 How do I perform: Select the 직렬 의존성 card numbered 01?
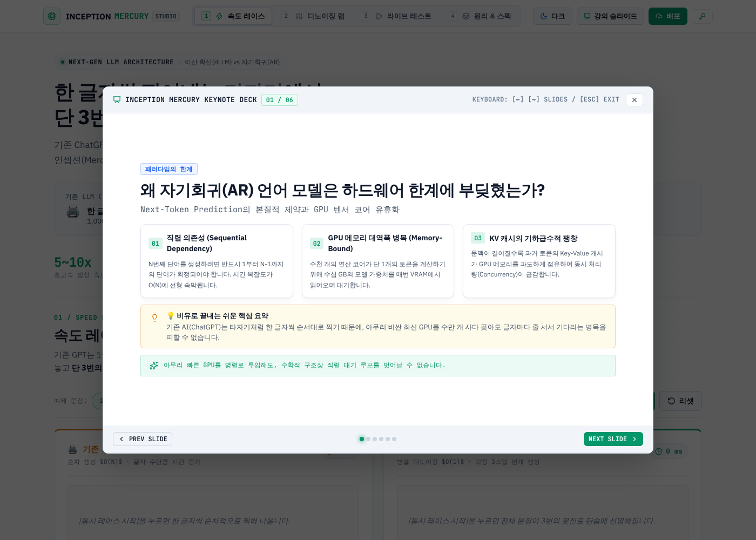[x=217, y=261]
